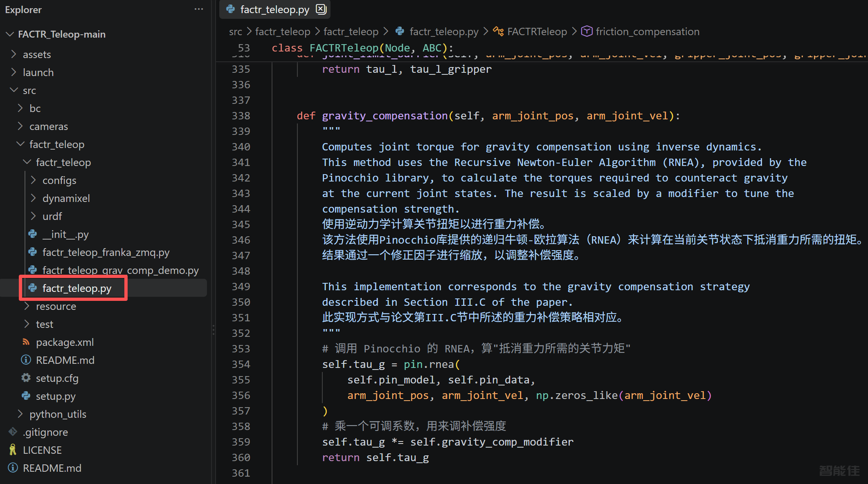The image size is (868, 484).
Task: Click Python icon beside factr_teleop_grav_comp_demo.py
Action: click(x=33, y=270)
